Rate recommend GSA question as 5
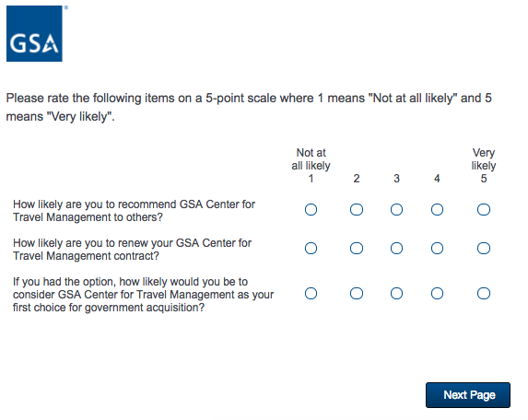 (484, 210)
